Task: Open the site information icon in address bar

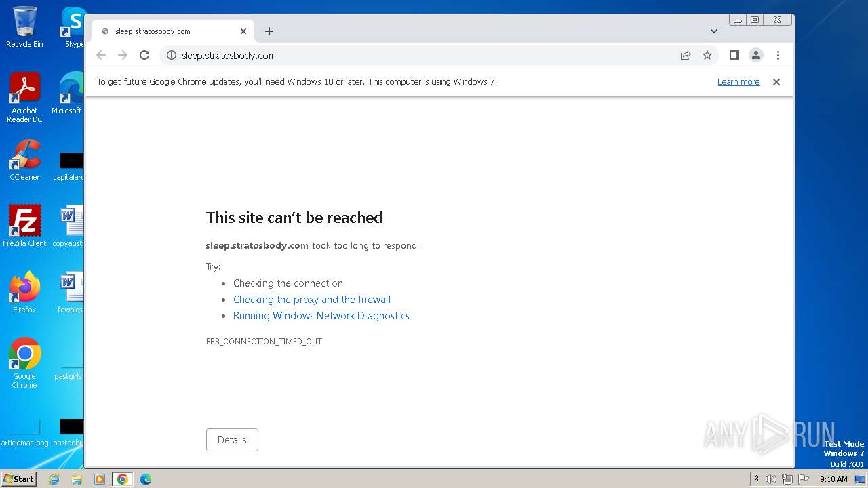Action: point(172,56)
